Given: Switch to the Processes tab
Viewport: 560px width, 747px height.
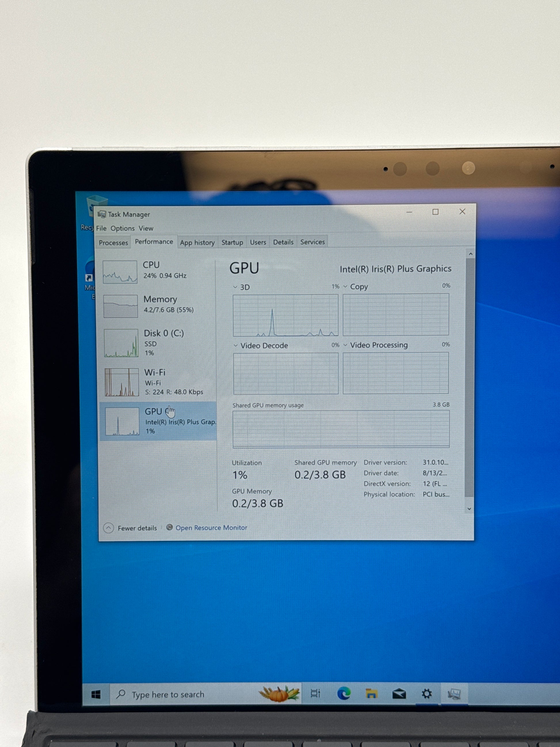Looking at the screenshot, I should coord(113,243).
